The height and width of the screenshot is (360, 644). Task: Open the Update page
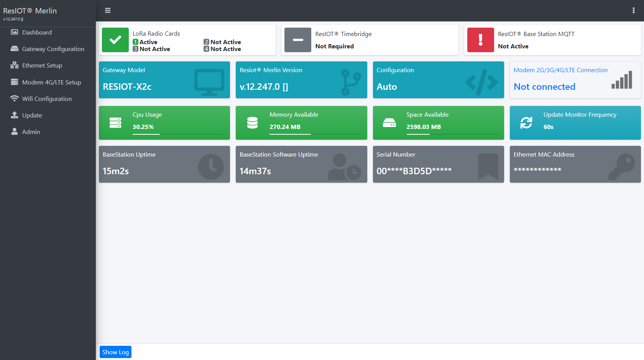click(x=48, y=115)
